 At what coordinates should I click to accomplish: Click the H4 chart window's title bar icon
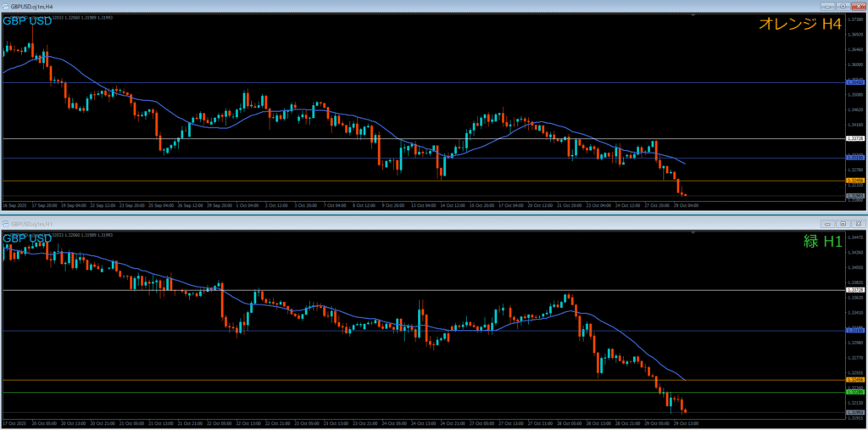[x=5, y=4]
